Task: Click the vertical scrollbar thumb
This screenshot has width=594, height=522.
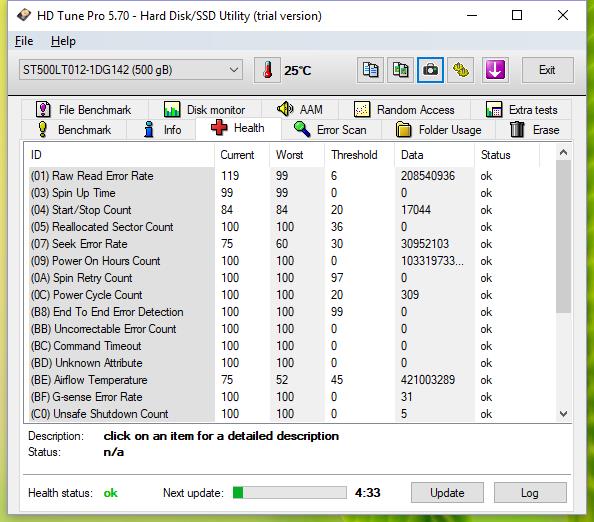Action: 563,236
